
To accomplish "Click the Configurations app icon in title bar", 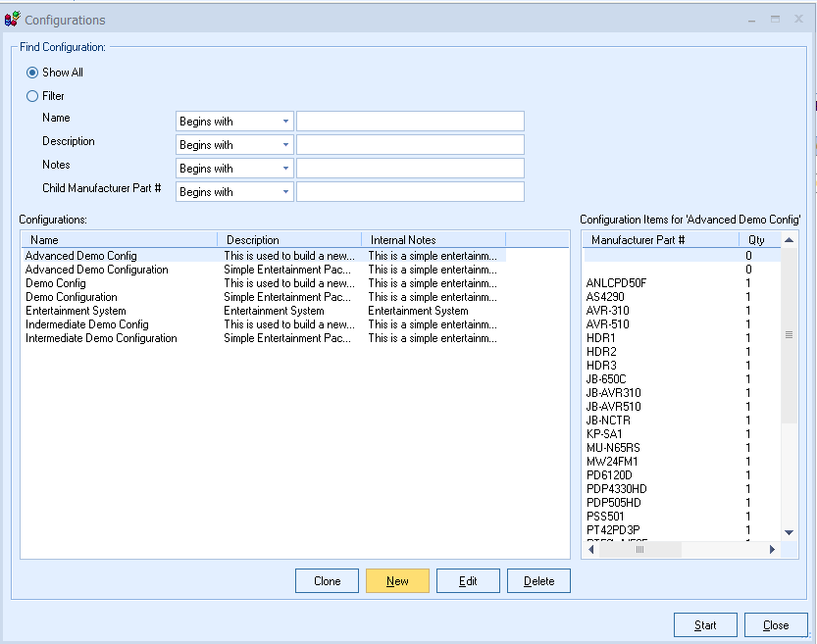I will click(13, 20).
